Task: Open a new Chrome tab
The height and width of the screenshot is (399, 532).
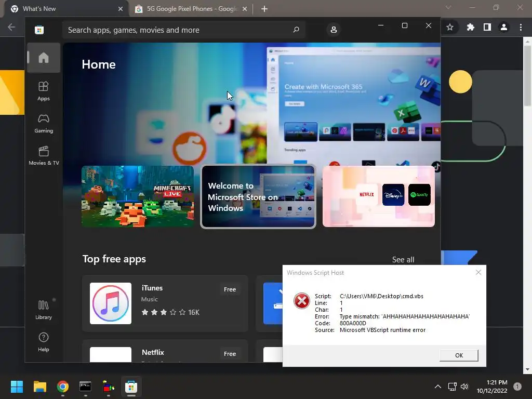Action: 264,9
